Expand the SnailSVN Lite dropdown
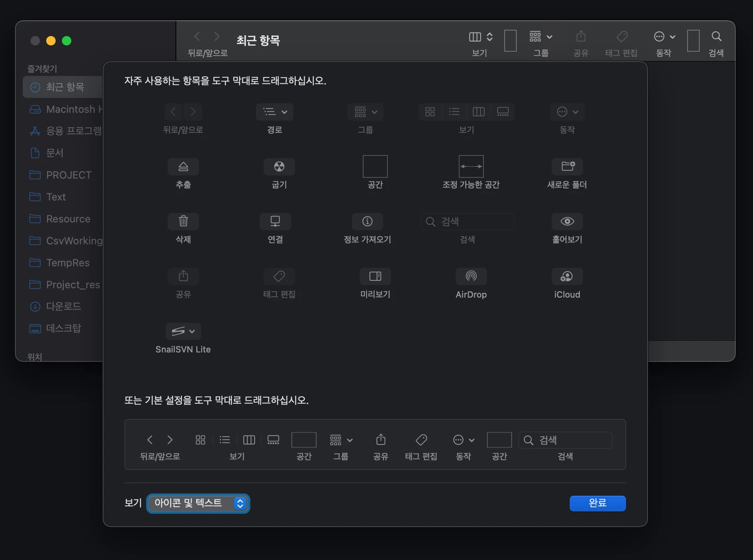753x560 pixels. pos(183,331)
